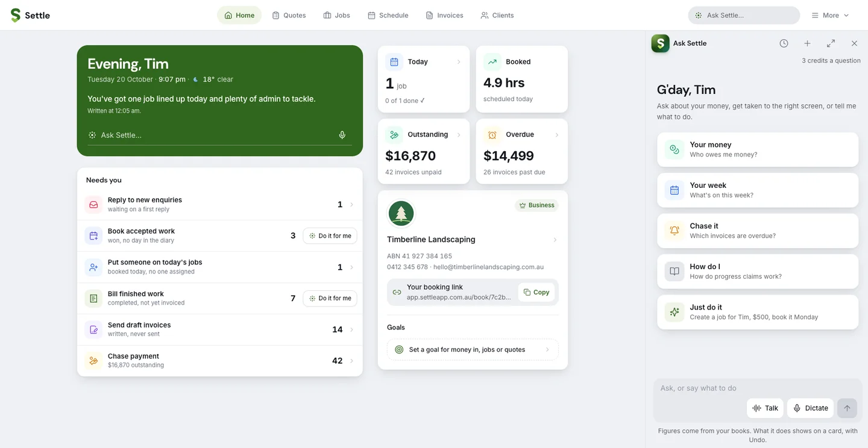Navigate to the Invoices tab
Viewport: 868px width, 448px height.
pyautogui.click(x=444, y=15)
